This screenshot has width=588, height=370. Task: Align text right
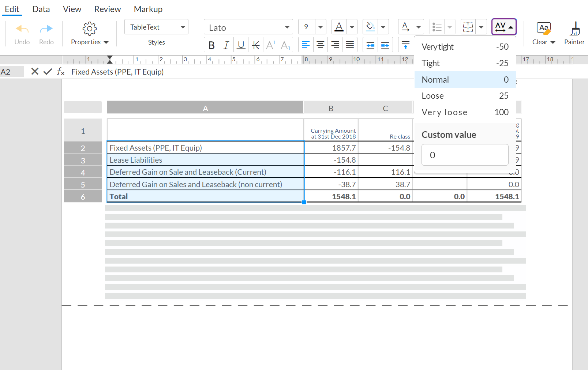[x=335, y=45]
